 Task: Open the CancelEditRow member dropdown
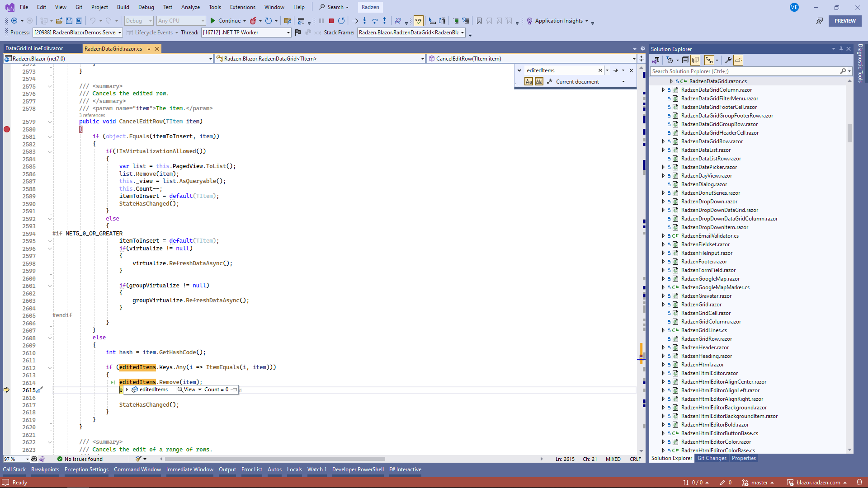pyautogui.click(x=532, y=59)
